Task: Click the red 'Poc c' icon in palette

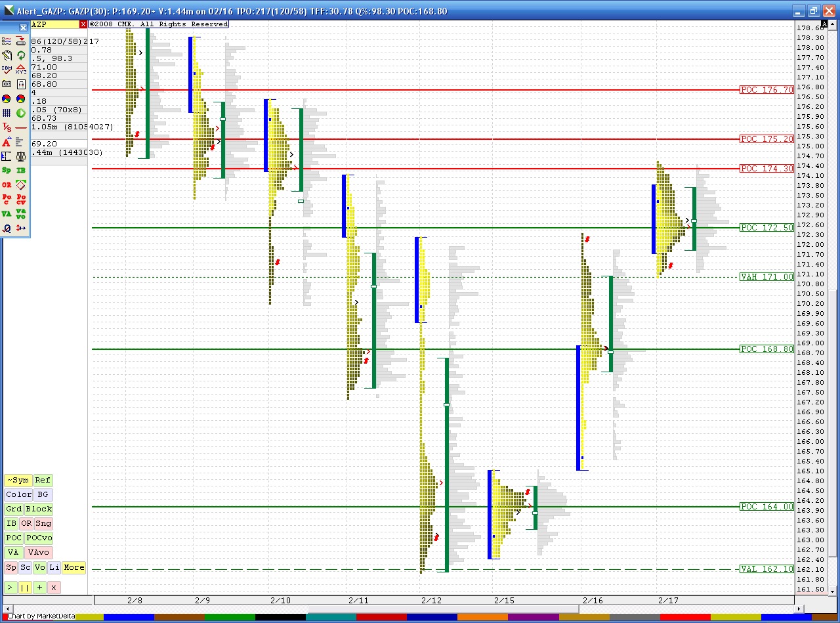Action: click(7, 199)
